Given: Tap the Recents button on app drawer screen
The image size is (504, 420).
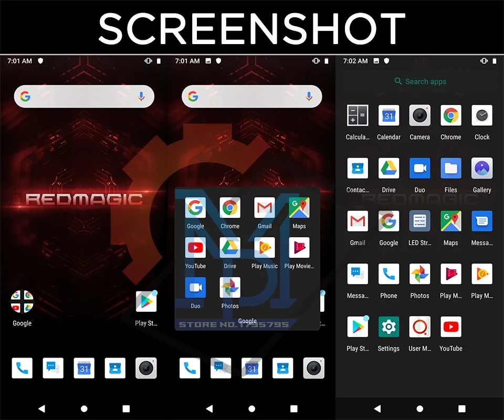Looking at the screenshot, I should pyautogui.click(x=462, y=409).
